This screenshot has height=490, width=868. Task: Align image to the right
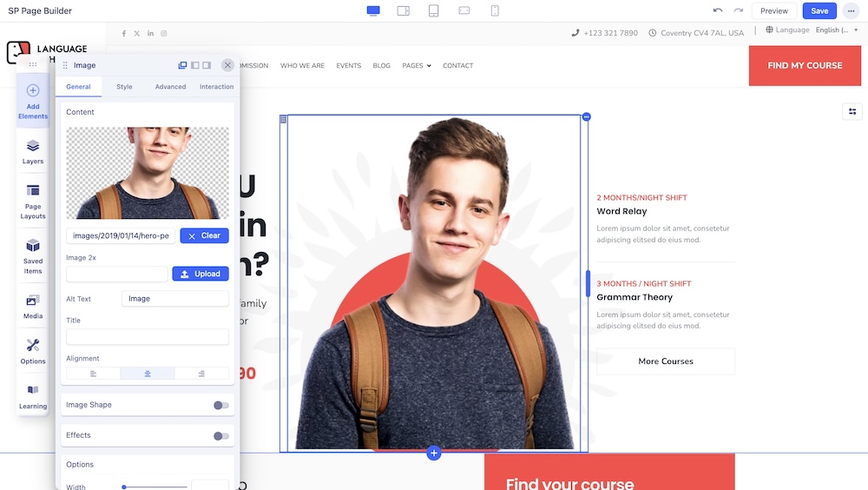(x=201, y=374)
